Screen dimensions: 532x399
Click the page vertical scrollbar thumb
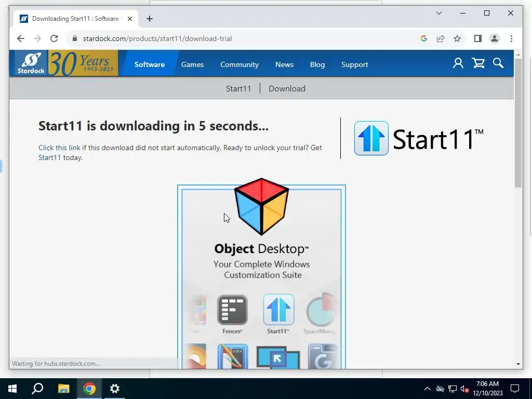point(518,123)
